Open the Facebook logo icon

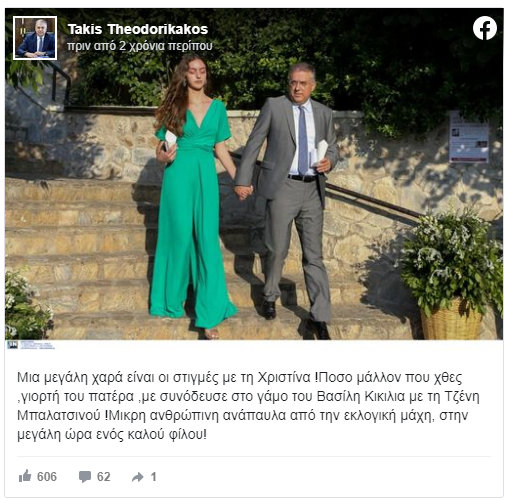(484, 28)
